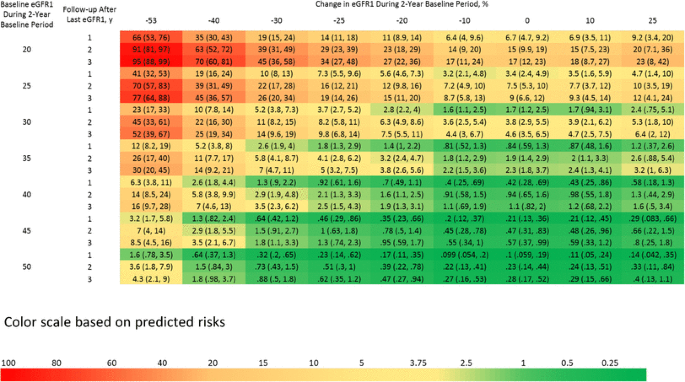Click the cell reading .4 (.13, 1.1)
This screenshot has width=685, height=382.
click(653, 279)
